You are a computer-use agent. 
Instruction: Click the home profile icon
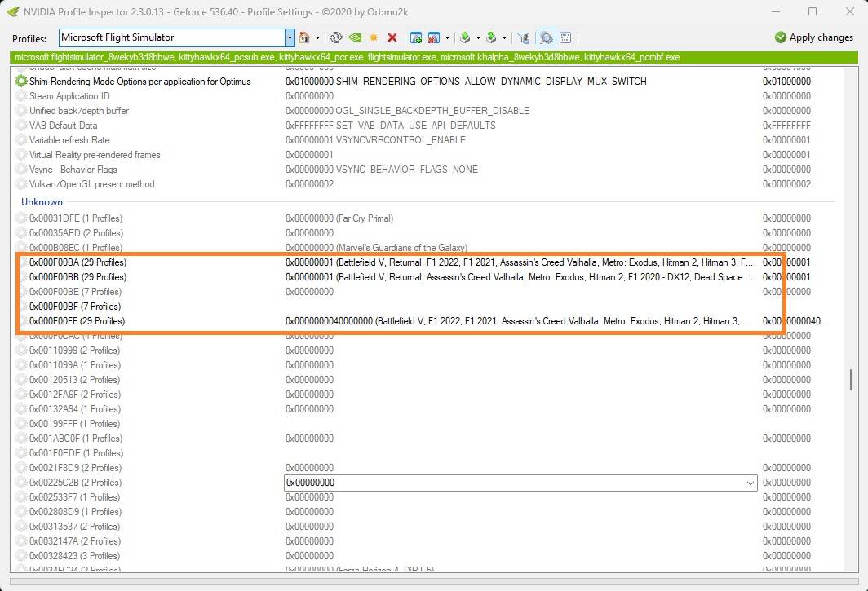[x=304, y=37]
